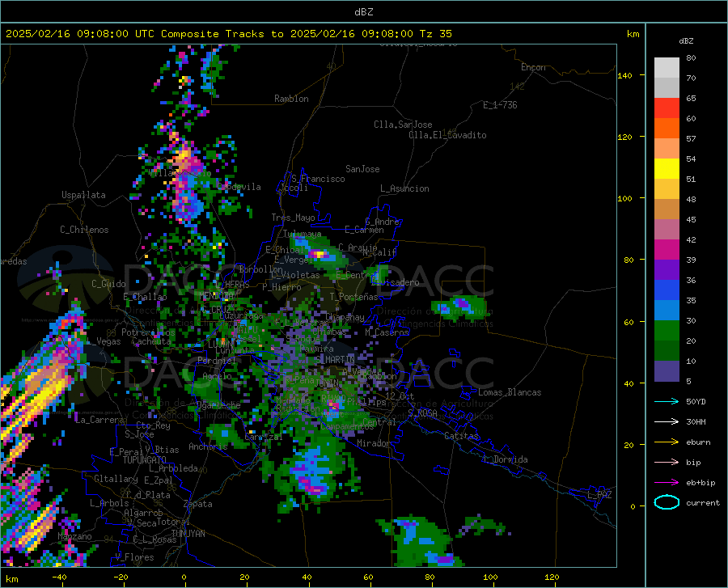Click the pink bip arrow legend icon
728x588 pixels.
tap(667, 463)
